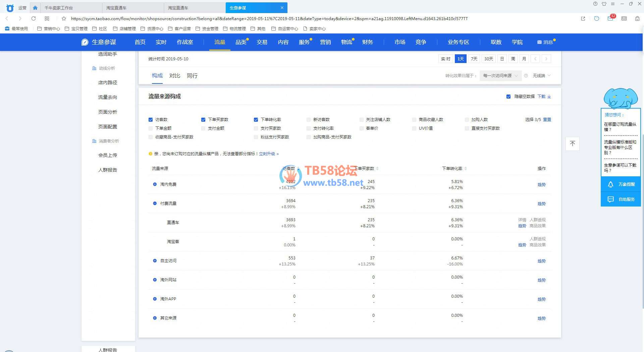The image size is (644, 352).
Task: Click 详情 link for 直通车
Action: point(522,220)
